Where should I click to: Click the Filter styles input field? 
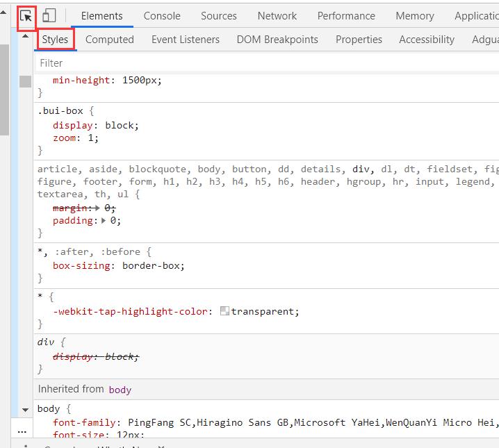point(264,63)
